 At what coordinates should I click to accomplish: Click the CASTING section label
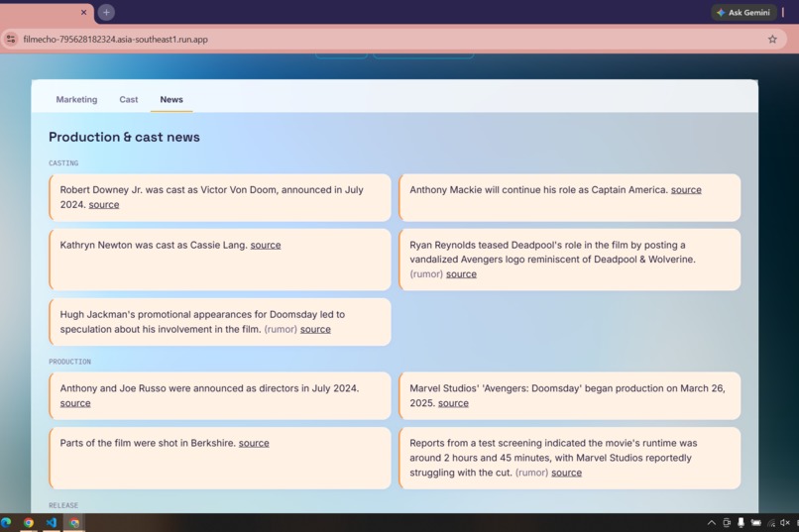click(x=63, y=162)
